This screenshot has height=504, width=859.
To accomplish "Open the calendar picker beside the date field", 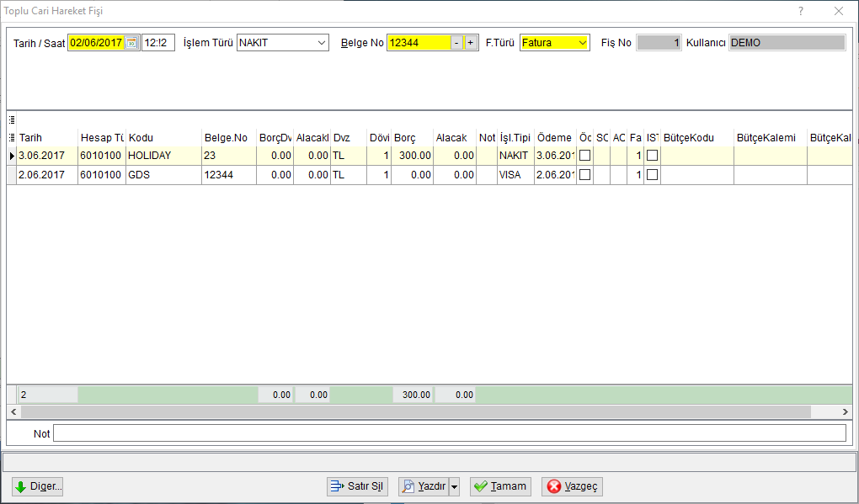I will click(131, 43).
